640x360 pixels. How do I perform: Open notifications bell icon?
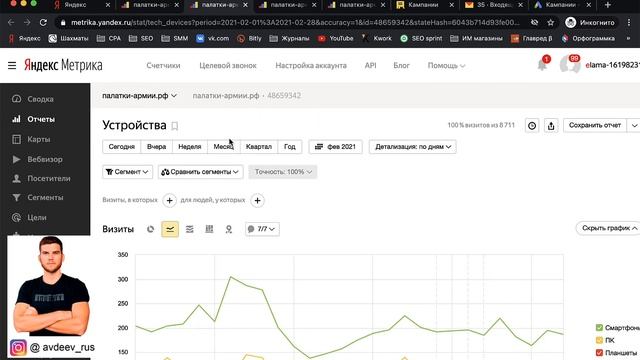point(542,64)
